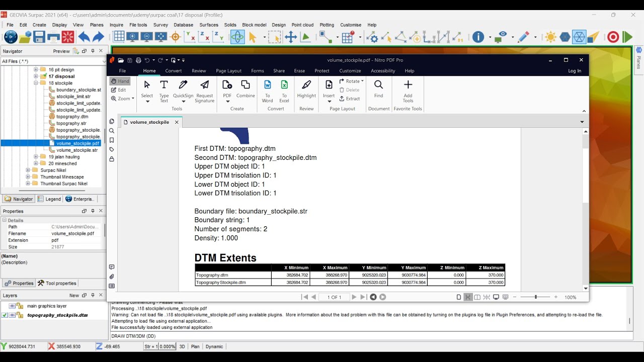Click the Log In button in Nitro

(575, 71)
